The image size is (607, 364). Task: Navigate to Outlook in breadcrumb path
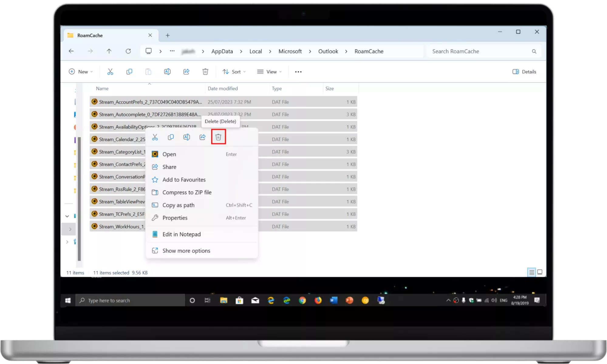(x=328, y=51)
